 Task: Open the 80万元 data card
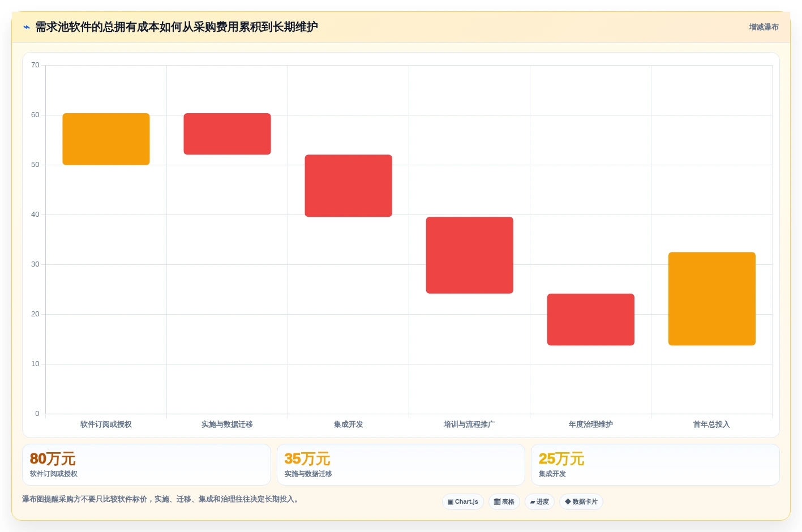coord(147,465)
